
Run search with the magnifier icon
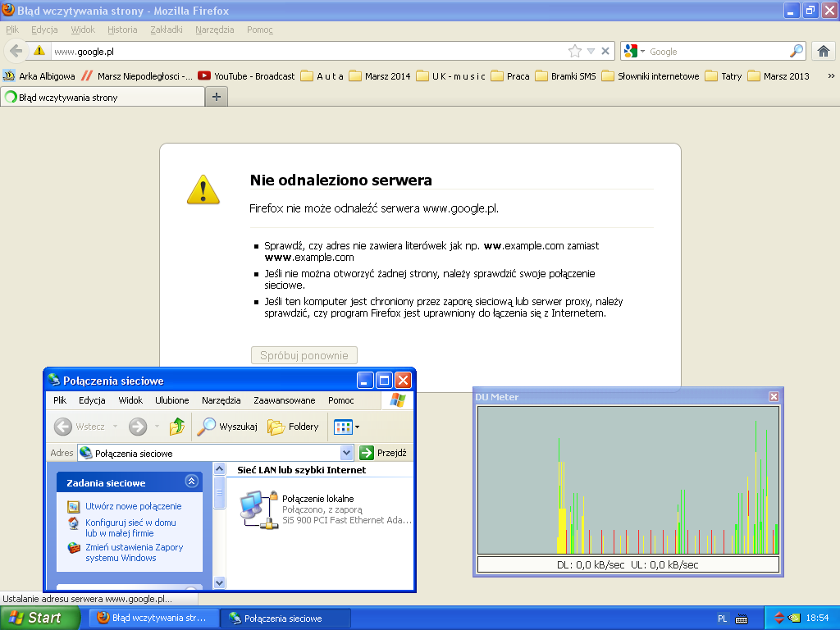pos(797,51)
